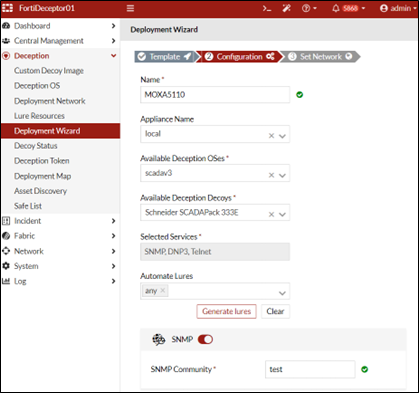The width and height of the screenshot is (419, 393).
Task: Toggle the SNMP service switch
Action: point(205,339)
